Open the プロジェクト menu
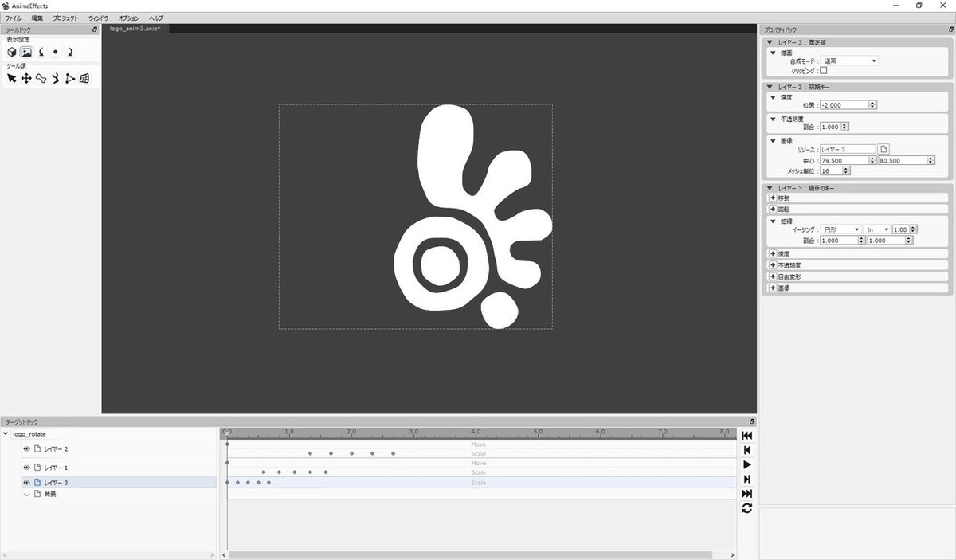 [66, 18]
